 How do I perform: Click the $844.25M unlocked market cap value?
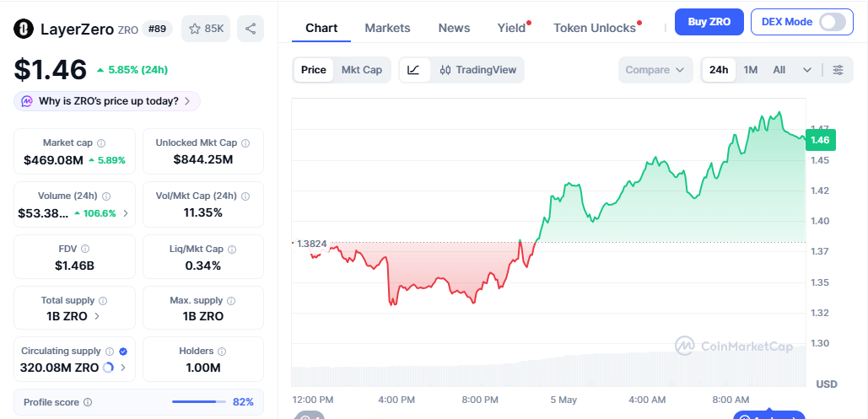click(x=203, y=160)
